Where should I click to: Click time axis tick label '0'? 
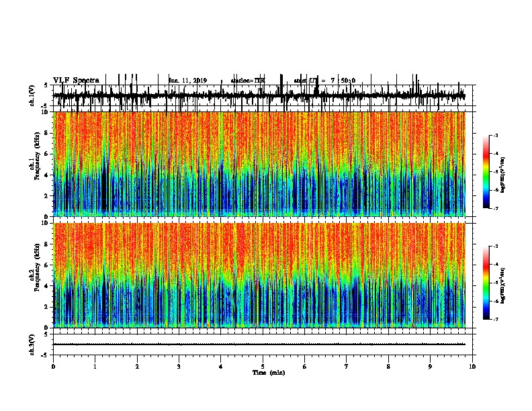(53, 367)
